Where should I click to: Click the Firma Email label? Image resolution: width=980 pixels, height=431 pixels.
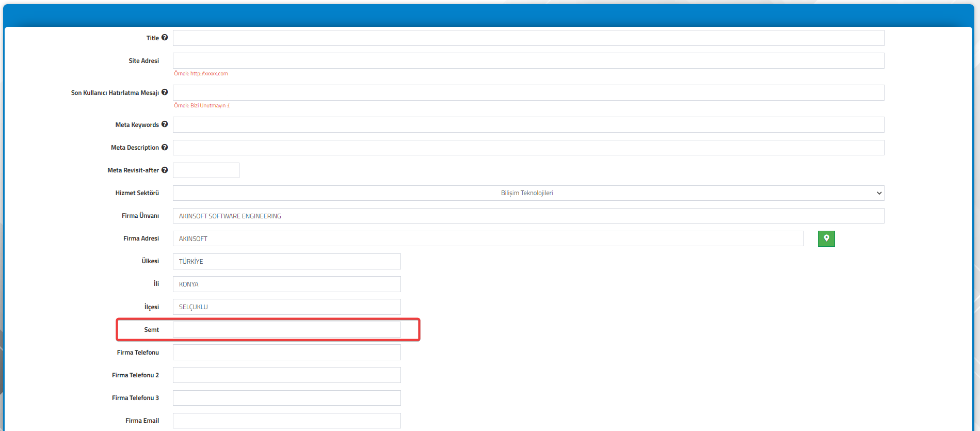pyautogui.click(x=142, y=421)
